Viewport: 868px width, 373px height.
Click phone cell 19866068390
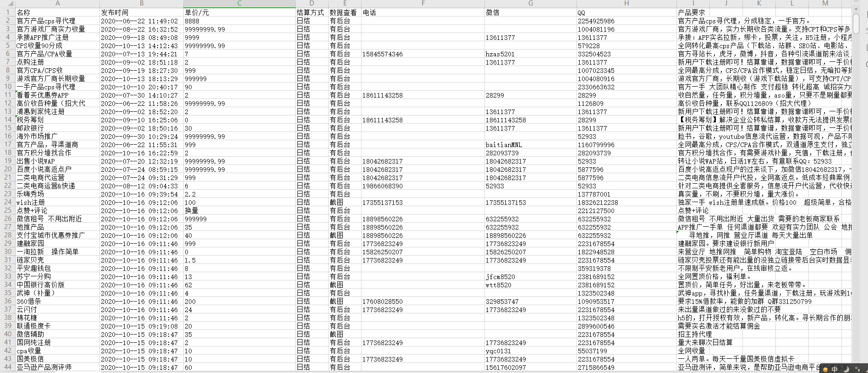click(x=423, y=186)
